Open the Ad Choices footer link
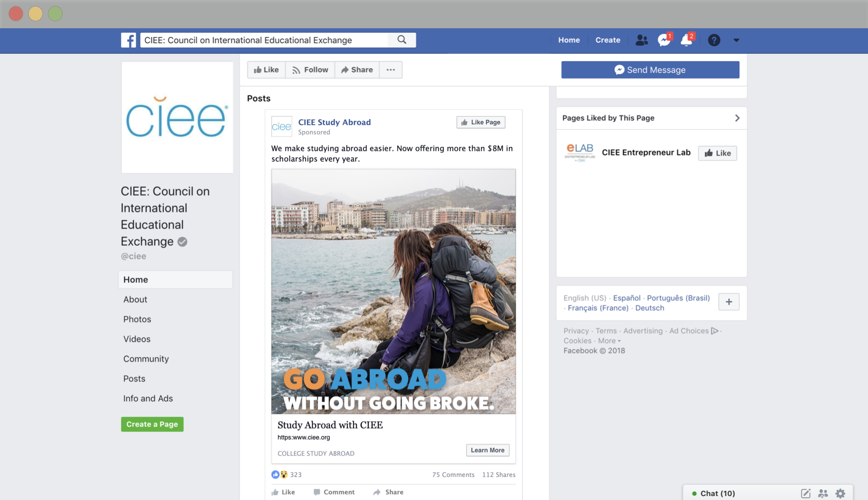This screenshot has width=868, height=500. [694, 331]
